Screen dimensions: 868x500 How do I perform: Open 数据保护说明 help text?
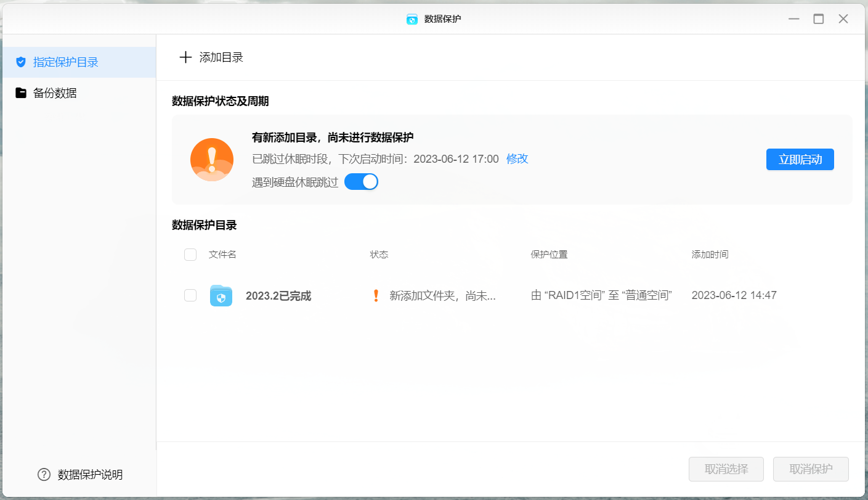pyautogui.click(x=90, y=474)
